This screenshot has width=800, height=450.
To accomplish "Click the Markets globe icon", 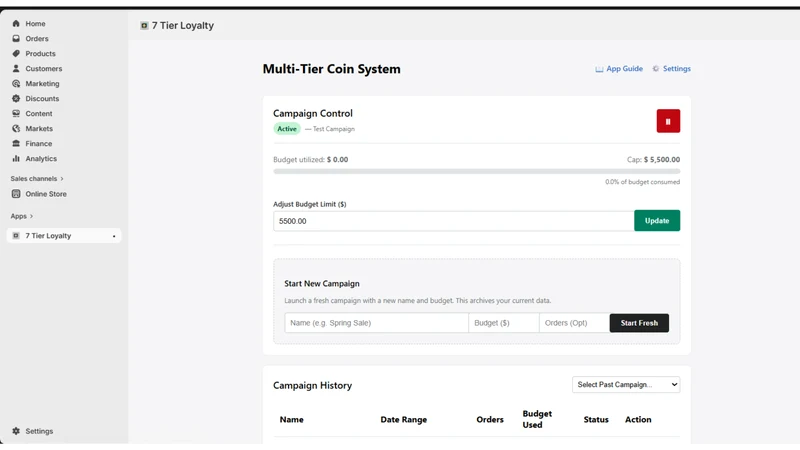I will point(16,129).
